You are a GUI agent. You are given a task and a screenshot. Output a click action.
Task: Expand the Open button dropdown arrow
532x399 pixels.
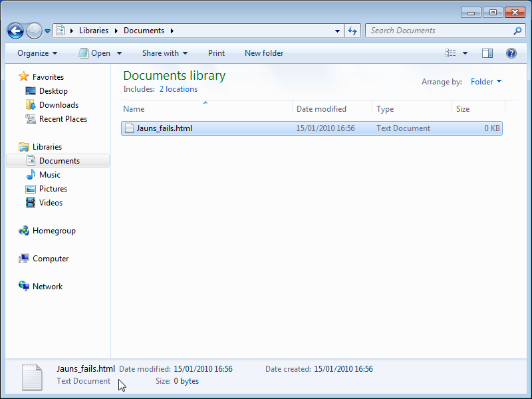120,53
